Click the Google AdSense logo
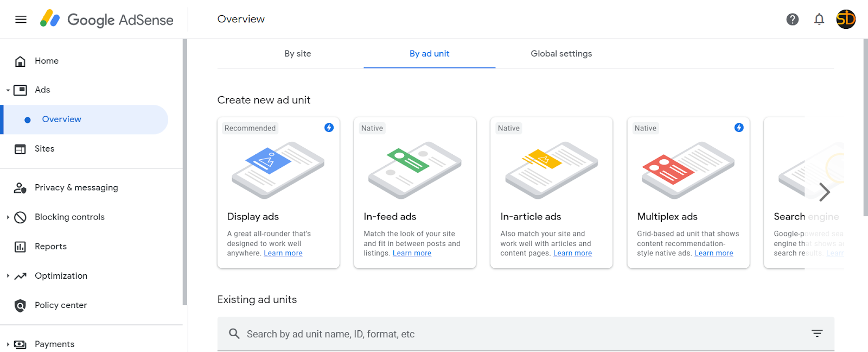 tap(107, 20)
